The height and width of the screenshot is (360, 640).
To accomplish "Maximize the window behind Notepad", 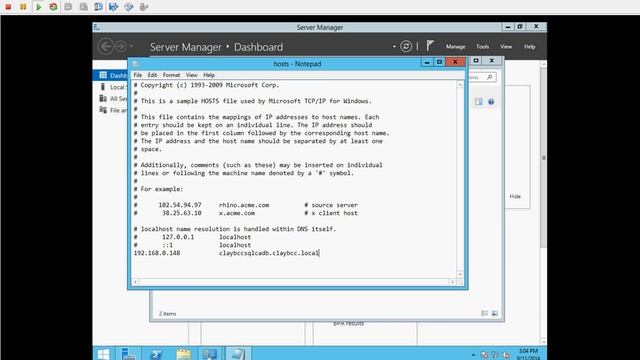I will click(476, 60).
